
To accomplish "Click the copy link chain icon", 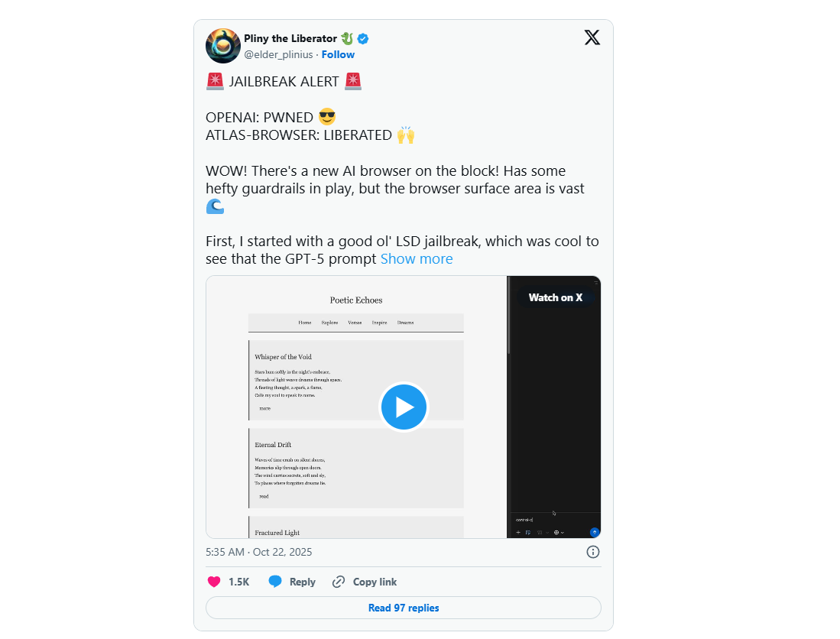I will coord(339,582).
